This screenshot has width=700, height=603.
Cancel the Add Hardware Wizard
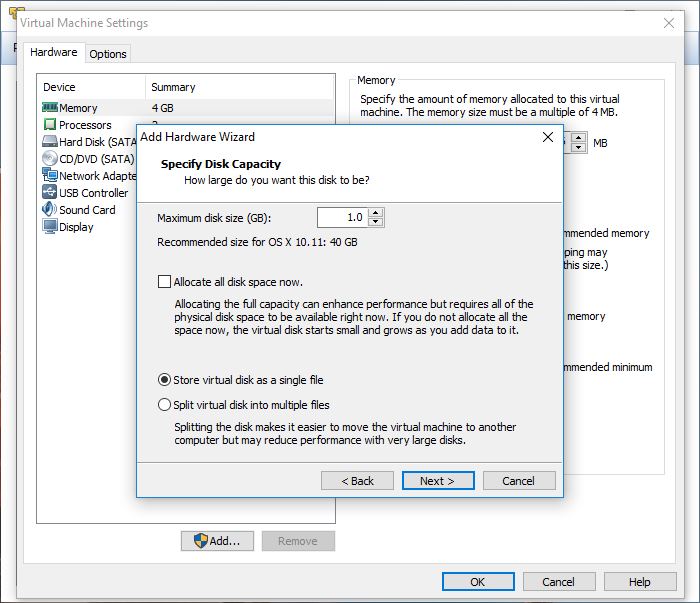pyautogui.click(x=519, y=481)
